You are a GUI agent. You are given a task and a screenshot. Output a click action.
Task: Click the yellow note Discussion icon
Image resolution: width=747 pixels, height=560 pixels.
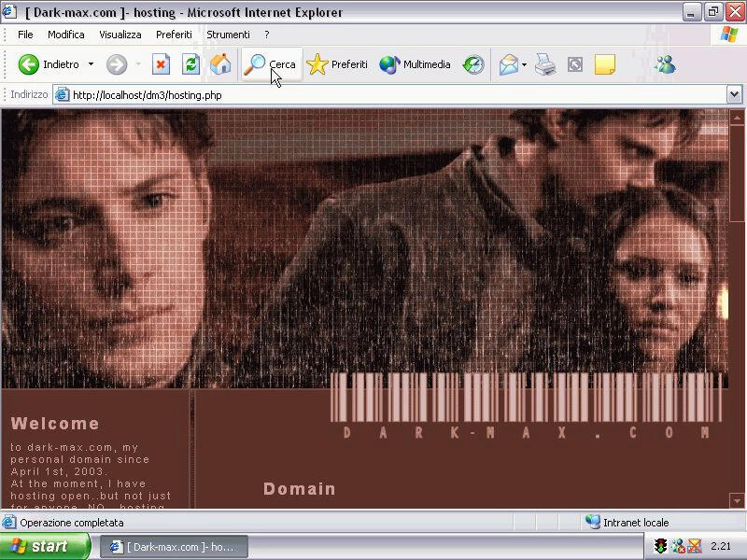point(604,64)
